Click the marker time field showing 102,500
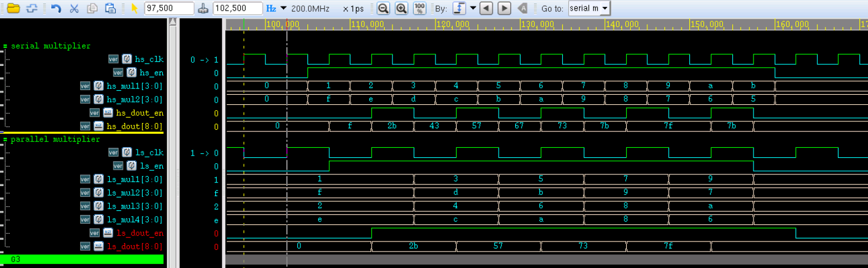Viewport: 868px width, 268px height. 238,8
